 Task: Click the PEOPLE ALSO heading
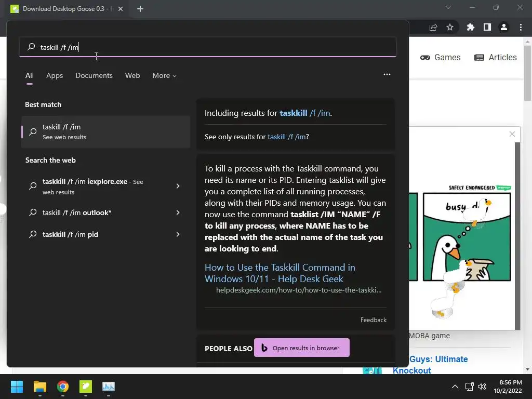tap(229, 349)
